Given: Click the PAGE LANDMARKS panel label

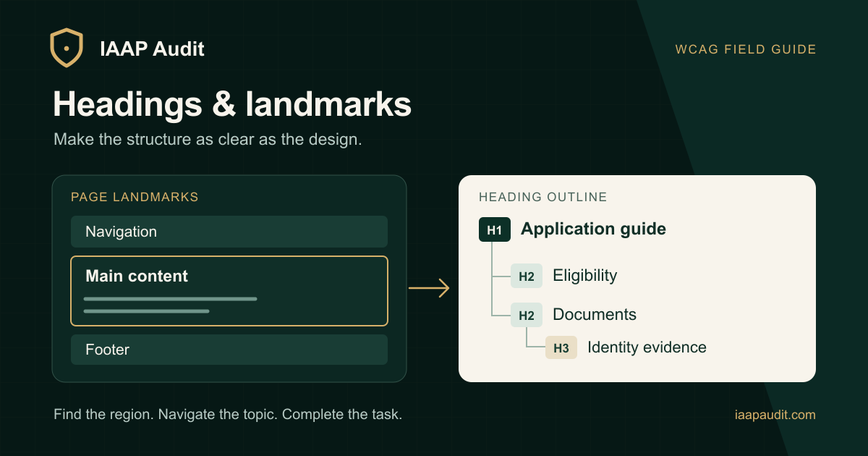Looking at the screenshot, I should (x=135, y=197).
